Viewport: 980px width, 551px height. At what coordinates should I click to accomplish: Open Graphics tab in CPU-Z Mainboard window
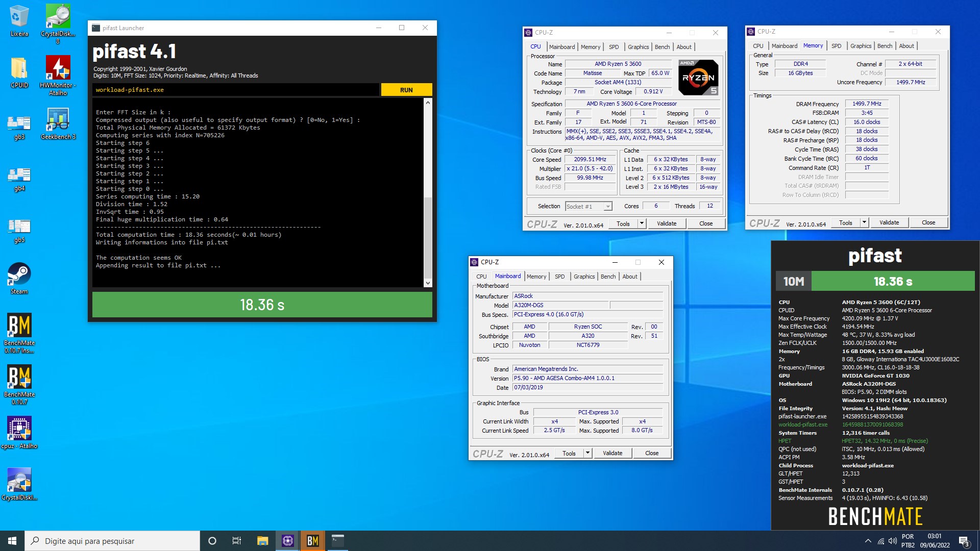(584, 277)
